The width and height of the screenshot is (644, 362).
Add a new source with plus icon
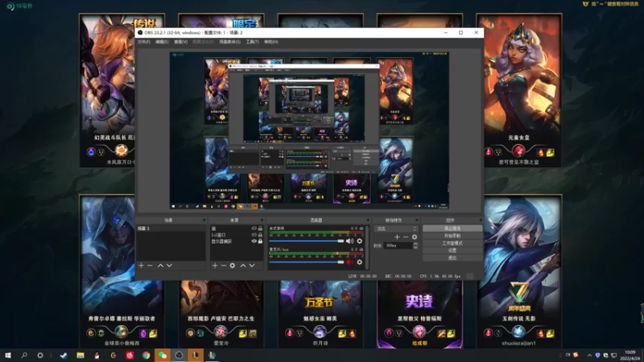[x=215, y=265]
